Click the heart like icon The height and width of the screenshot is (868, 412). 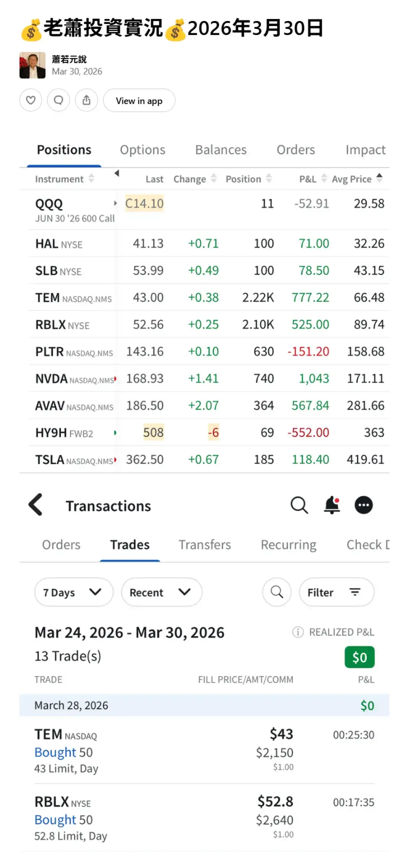click(31, 100)
